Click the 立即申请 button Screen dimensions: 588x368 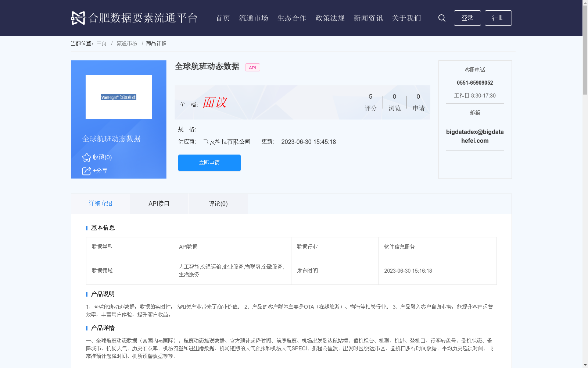point(209,163)
